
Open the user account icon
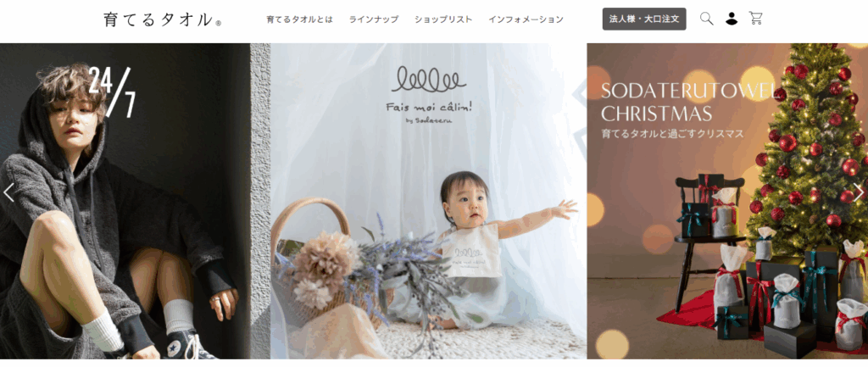pyautogui.click(x=732, y=19)
